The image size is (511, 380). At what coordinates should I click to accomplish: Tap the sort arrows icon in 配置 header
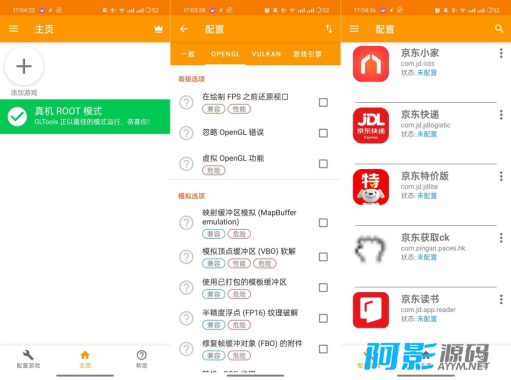coord(329,29)
